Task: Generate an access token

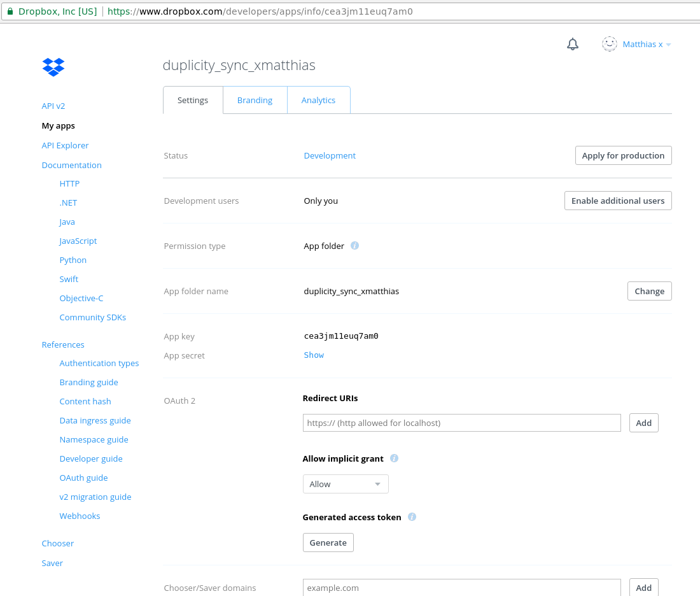Action: pos(328,543)
